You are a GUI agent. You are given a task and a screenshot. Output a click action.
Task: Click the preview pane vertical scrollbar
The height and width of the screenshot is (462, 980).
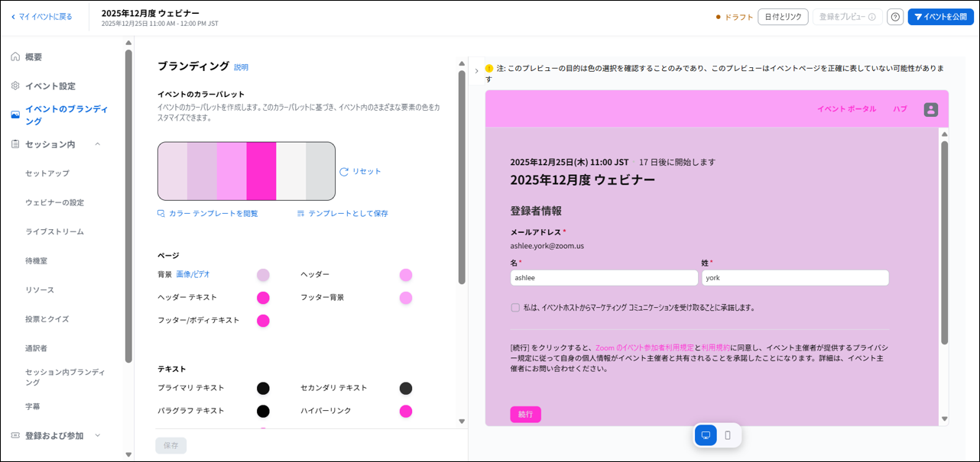(944, 243)
